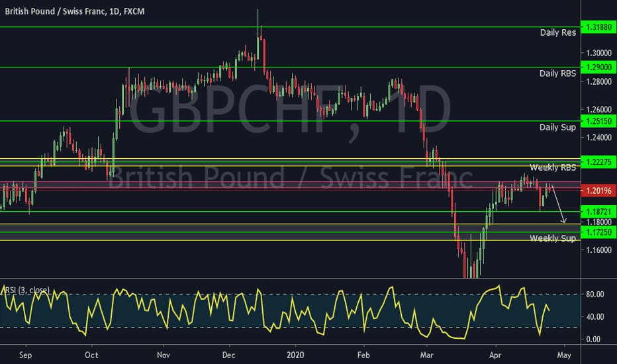Screen dimensions: 617x364
Task: Click the Daily Sup annotation text
Action: coord(557,127)
